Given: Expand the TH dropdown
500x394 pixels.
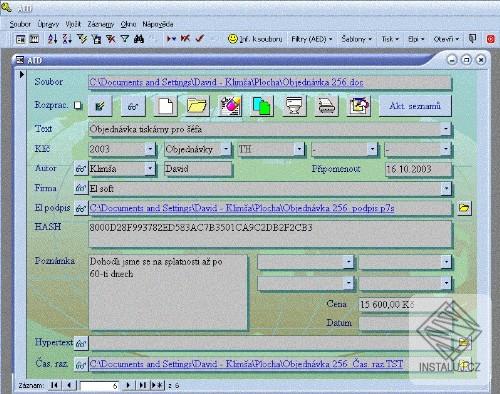Looking at the screenshot, I should tap(299, 149).
